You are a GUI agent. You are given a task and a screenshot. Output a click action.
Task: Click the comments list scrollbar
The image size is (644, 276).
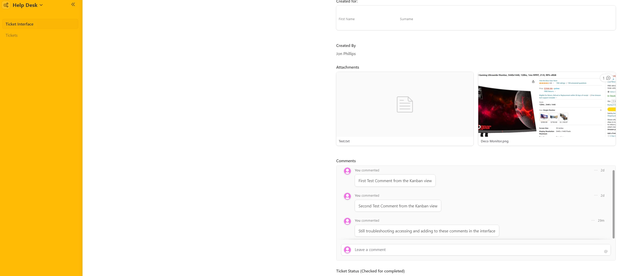[x=613, y=204]
